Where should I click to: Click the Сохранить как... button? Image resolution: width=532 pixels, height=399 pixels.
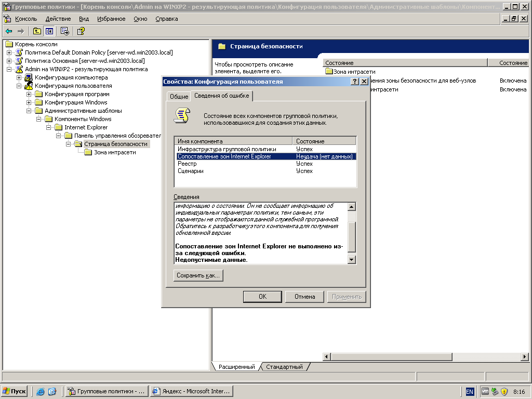click(198, 275)
